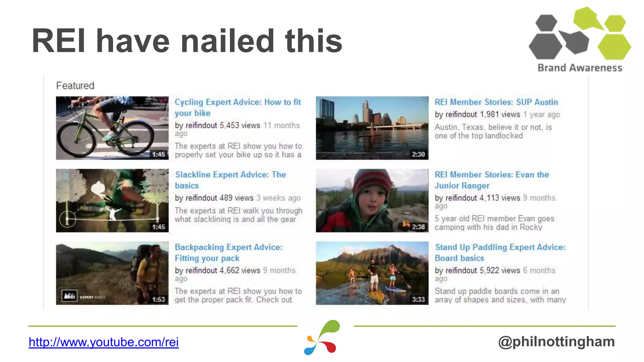
Task: Open 'Cycling Expert Advice: How to fit your bike' title
Action: [x=238, y=107]
